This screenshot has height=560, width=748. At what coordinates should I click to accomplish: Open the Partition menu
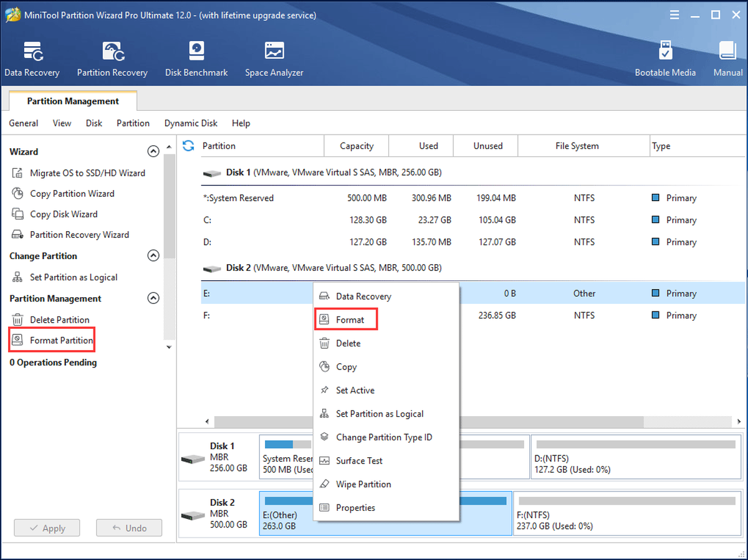pyautogui.click(x=133, y=123)
